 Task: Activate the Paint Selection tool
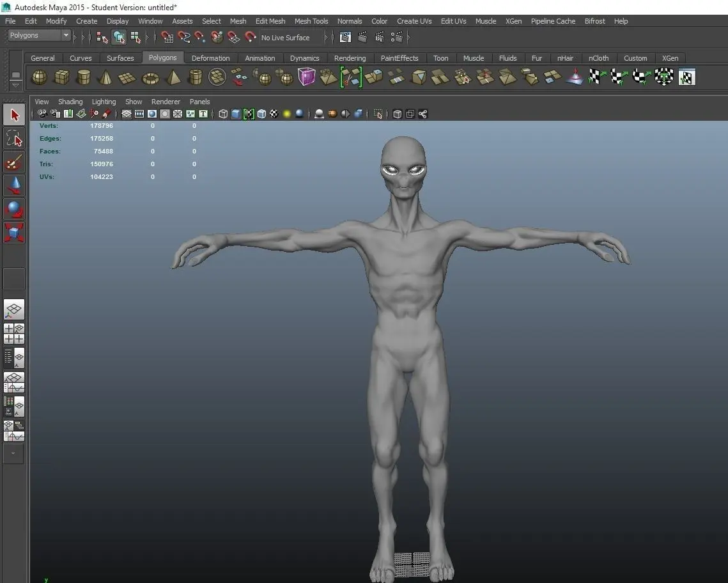[x=15, y=162]
